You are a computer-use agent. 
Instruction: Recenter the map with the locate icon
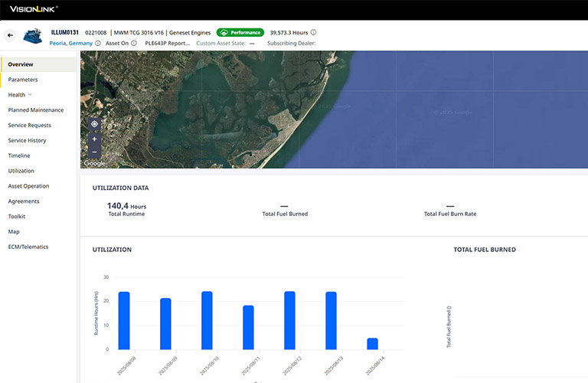94,124
